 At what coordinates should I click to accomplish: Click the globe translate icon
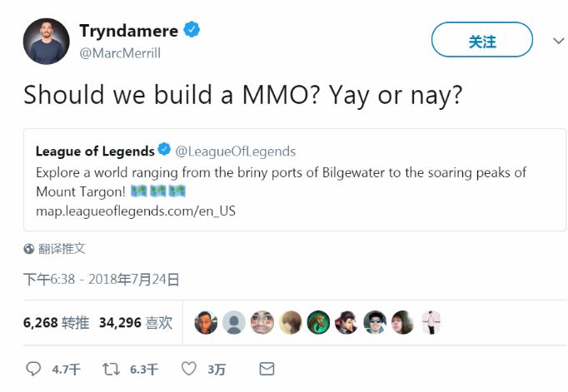[x=29, y=249]
